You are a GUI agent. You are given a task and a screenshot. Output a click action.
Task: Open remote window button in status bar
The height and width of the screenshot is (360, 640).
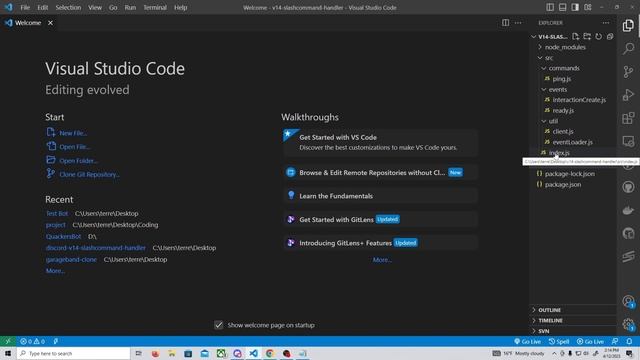tap(8, 341)
